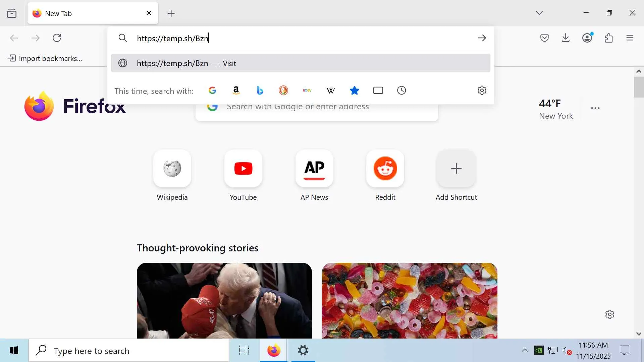Search history via clock icon

point(401,90)
